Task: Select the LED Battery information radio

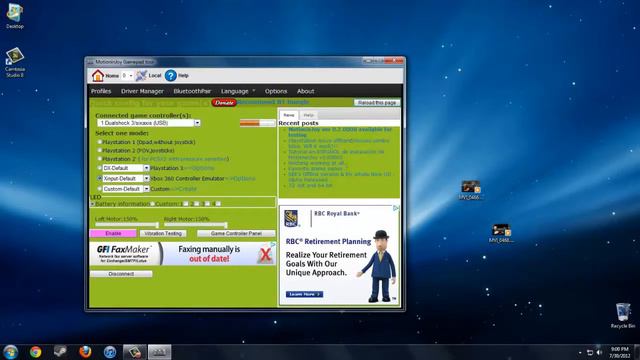Action: [92, 204]
